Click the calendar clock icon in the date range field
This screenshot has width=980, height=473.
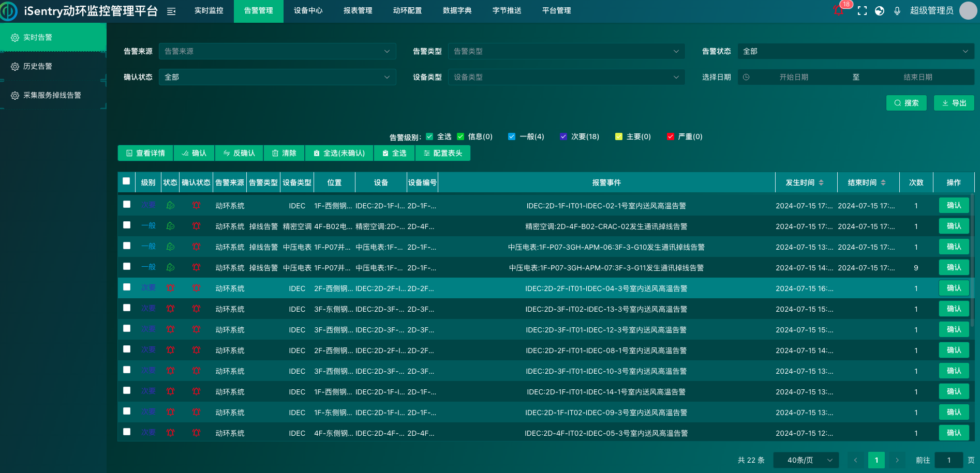[x=746, y=77]
